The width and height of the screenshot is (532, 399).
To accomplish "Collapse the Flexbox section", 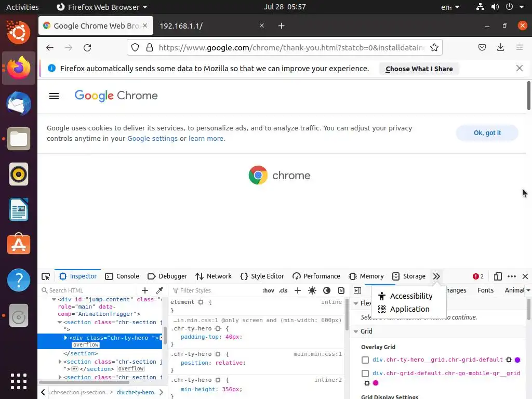I will tap(356, 303).
